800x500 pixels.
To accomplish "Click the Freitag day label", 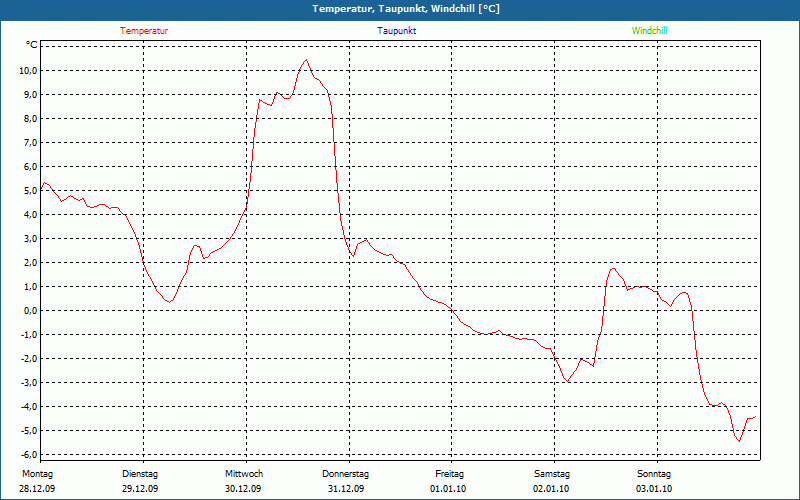I will click(449, 474).
